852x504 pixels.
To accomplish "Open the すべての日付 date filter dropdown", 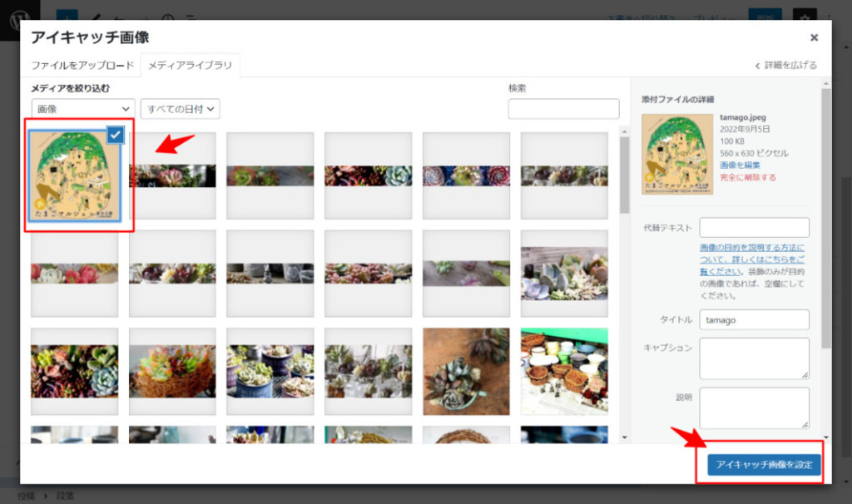I will tap(180, 109).
